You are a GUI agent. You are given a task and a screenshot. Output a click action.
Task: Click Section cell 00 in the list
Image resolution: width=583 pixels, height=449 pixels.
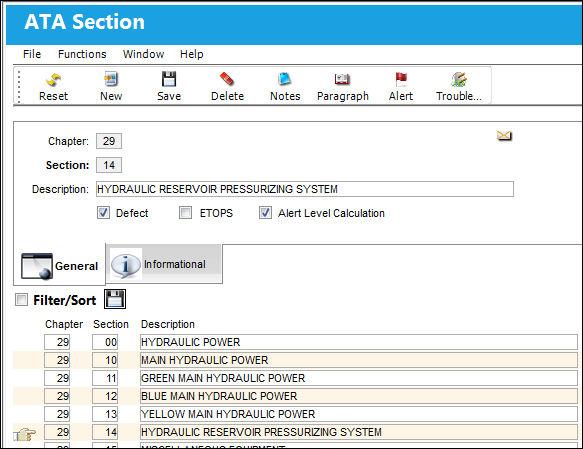pyautogui.click(x=105, y=342)
